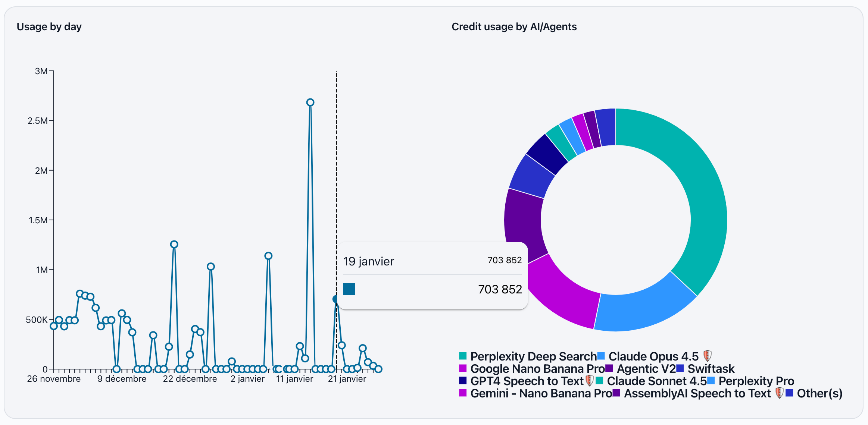Viewport: 868px width, 425px height.
Task: Click the "Credit usage by AI/Agents" title
Action: tap(514, 27)
